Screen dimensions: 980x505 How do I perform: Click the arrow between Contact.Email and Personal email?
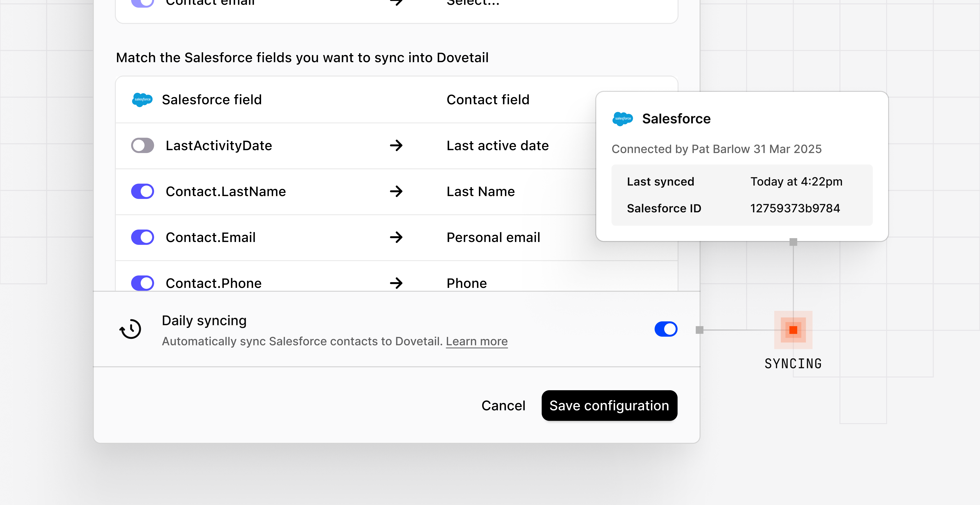pos(396,237)
